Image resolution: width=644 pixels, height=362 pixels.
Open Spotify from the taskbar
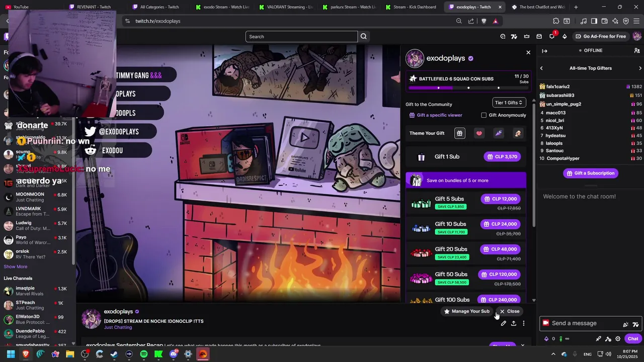pos(144,354)
